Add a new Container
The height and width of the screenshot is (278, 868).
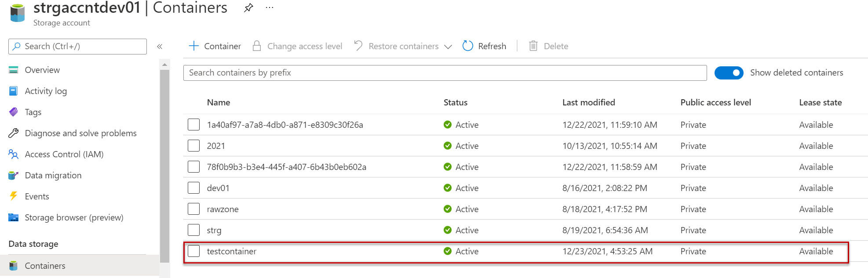(x=215, y=46)
